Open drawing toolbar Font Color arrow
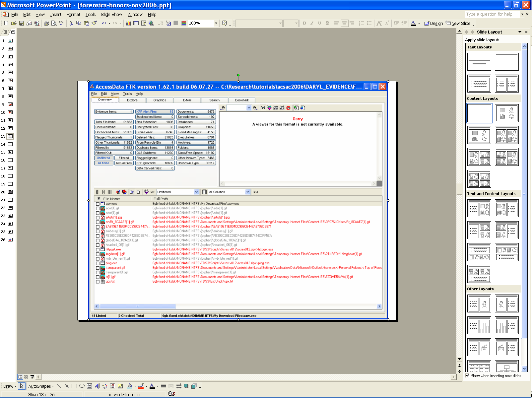Screen dimensions: 532x398 coord(158,386)
